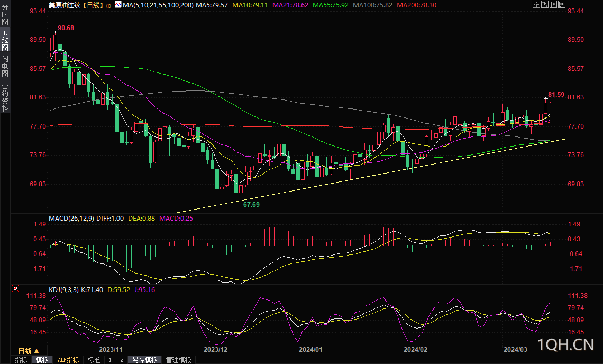Click the MACD(26,12,9) indicator label
Viewport: 603px width, 364px height.
click(71, 218)
